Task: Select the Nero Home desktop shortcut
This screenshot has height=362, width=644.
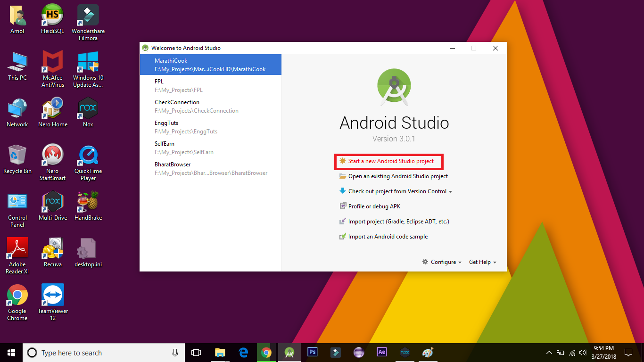Action: point(53,113)
